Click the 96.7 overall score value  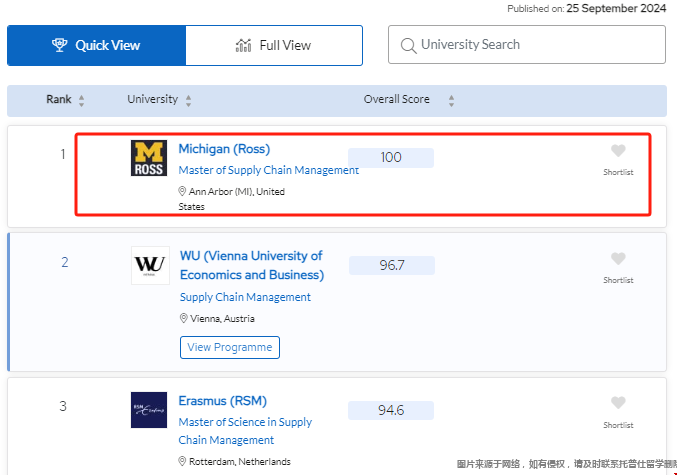coord(392,265)
